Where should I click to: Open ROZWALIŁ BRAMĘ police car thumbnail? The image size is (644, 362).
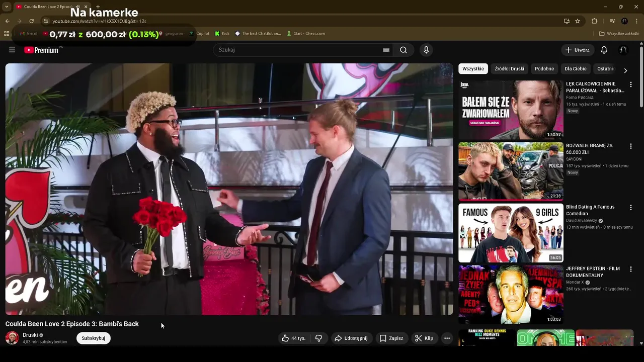tap(511, 171)
